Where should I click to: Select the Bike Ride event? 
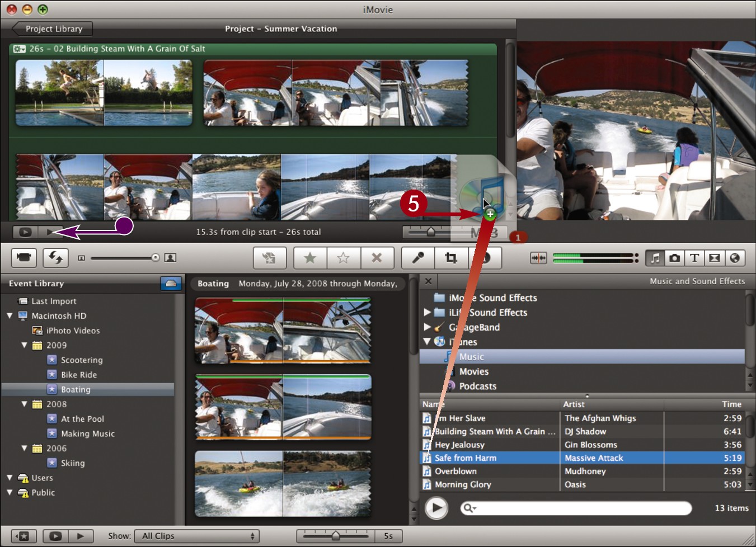click(x=79, y=375)
